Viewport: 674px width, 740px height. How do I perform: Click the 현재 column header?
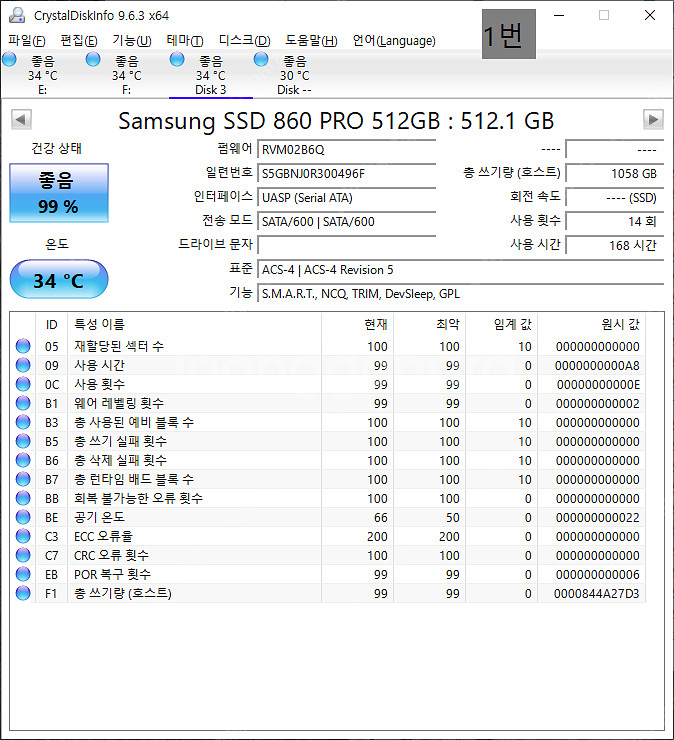click(x=358, y=324)
